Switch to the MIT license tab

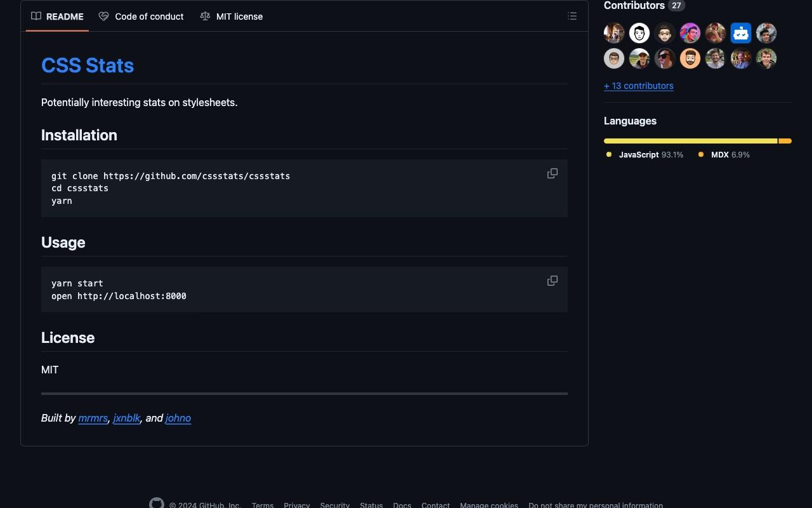(x=232, y=17)
